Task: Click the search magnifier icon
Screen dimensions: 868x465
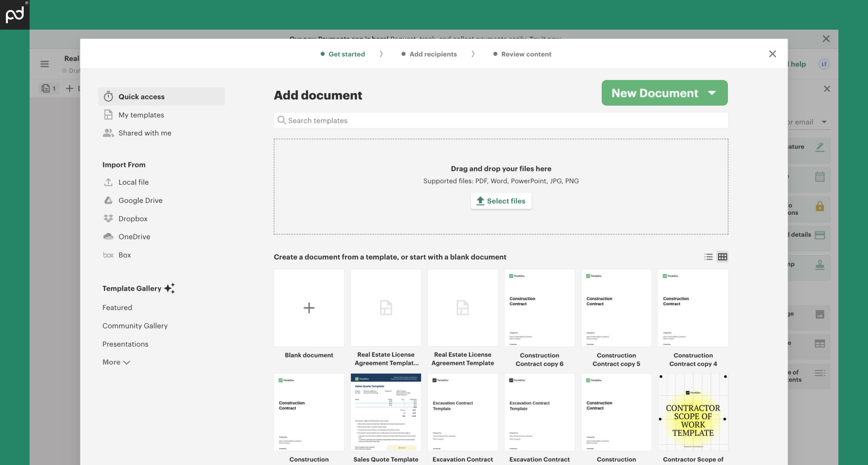Action: [282, 120]
